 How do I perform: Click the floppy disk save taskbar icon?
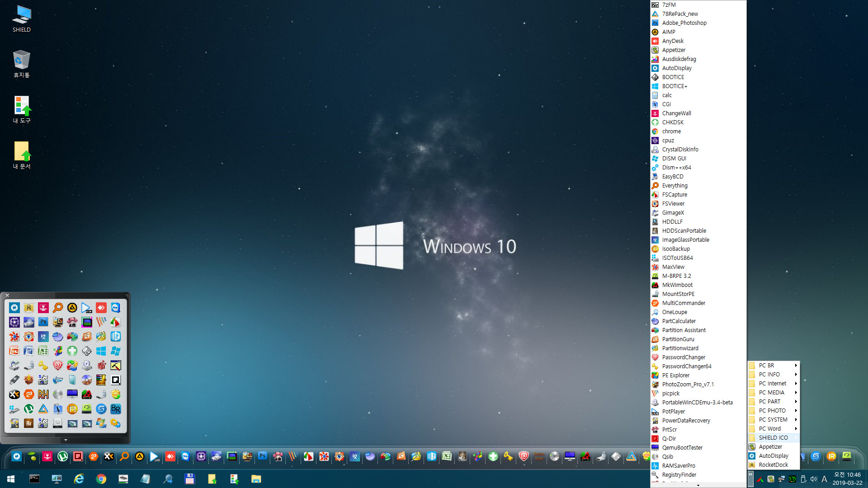[190, 479]
